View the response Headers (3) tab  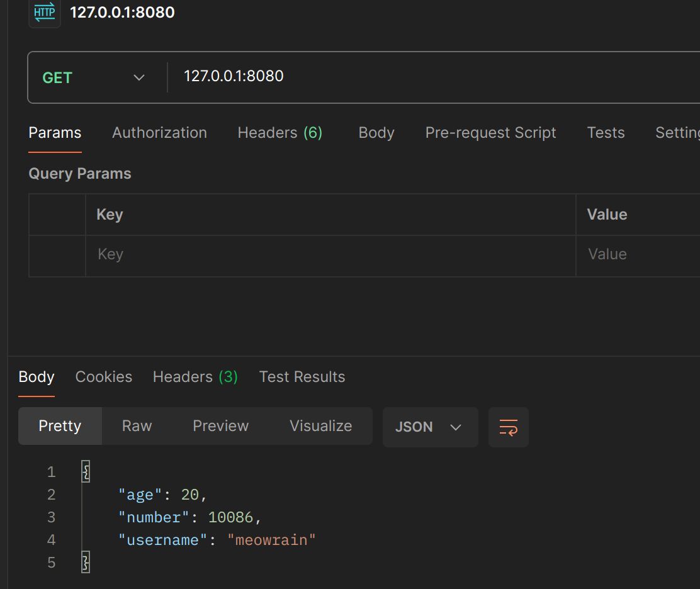pyautogui.click(x=195, y=377)
